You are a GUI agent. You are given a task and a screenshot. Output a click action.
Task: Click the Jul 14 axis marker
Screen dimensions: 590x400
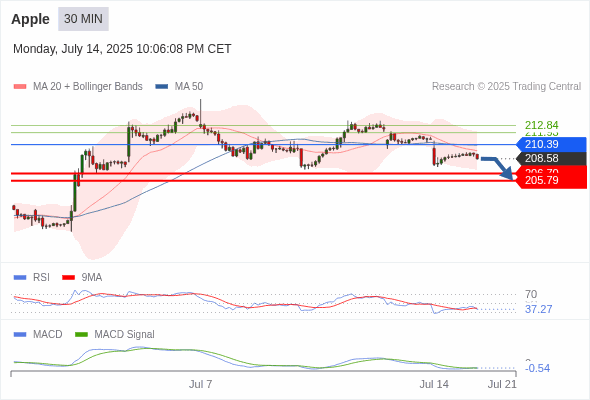434,384
